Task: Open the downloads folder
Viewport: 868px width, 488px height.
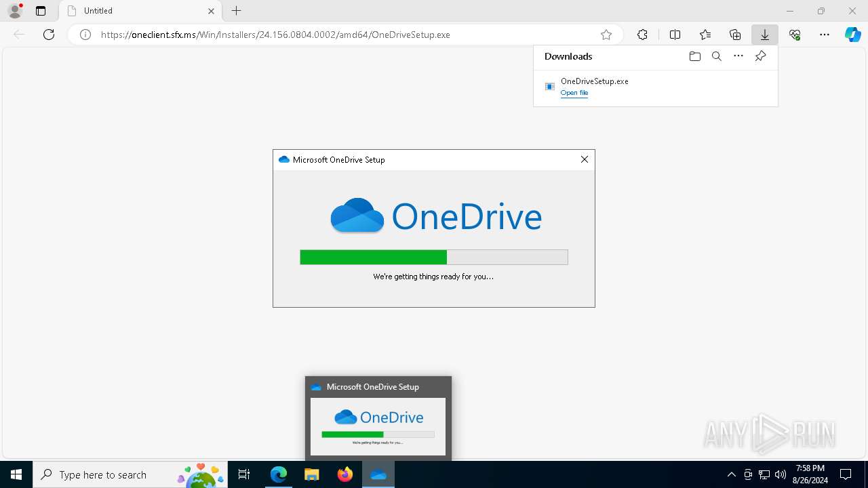Action: pyautogui.click(x=694, y=56)
